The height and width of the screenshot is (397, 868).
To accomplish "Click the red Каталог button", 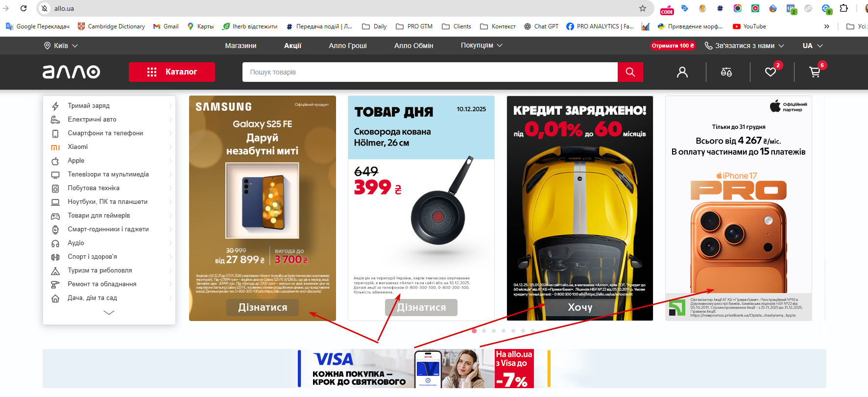I will tap(172, 72).
